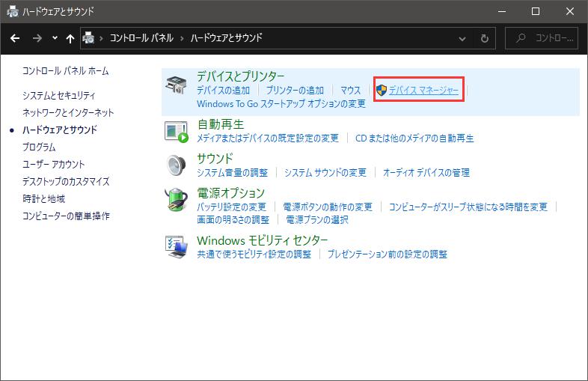The height and width of the screenshot is (381, 588).
Task: Click プリンターの追加 link
Action: 295,91
